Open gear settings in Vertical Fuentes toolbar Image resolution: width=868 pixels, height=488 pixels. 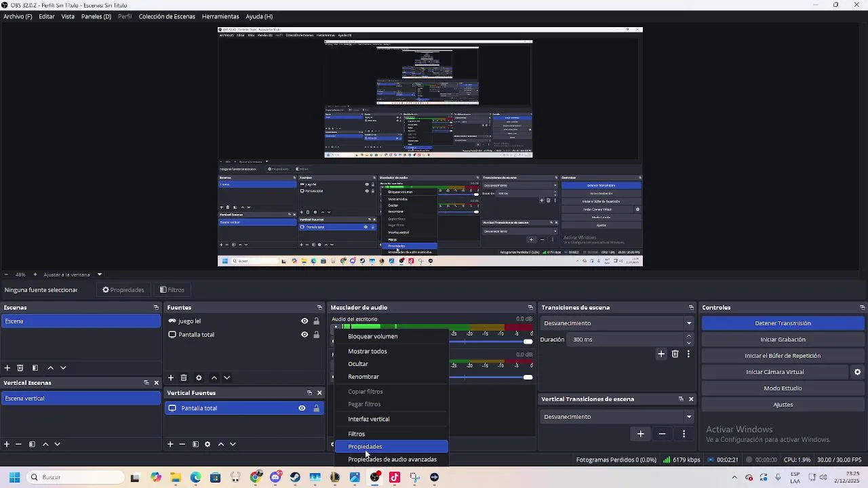(x=208, y=444)
